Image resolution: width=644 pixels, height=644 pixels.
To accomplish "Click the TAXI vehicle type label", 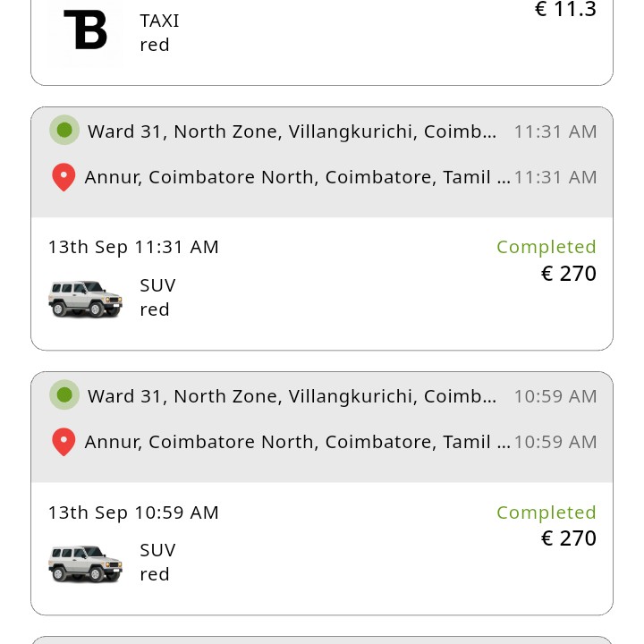I will (x=159, y=21).
